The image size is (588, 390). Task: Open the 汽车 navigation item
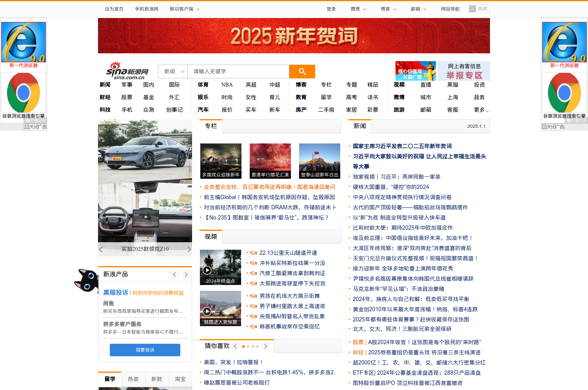pos(203,110)
